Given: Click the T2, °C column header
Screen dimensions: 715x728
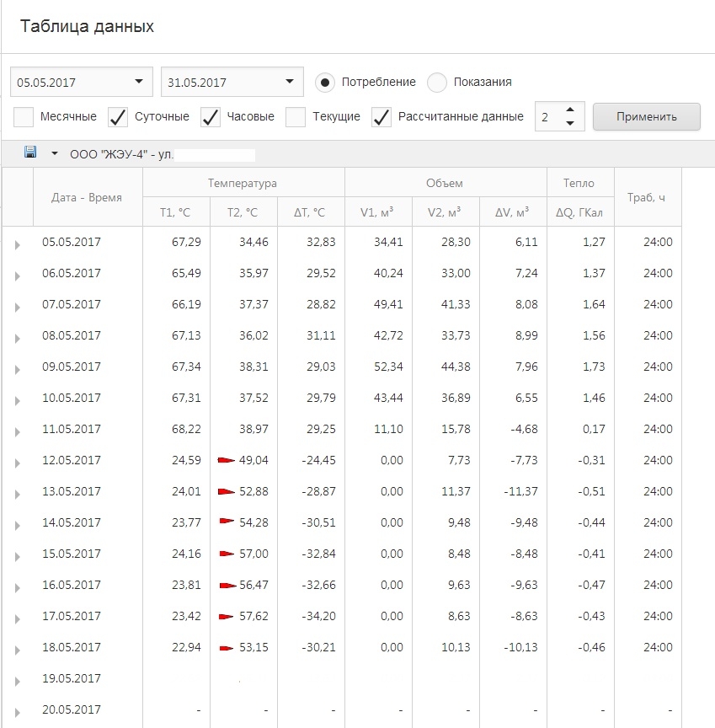Looking at the screenshot, I should (x=243, y=212).
